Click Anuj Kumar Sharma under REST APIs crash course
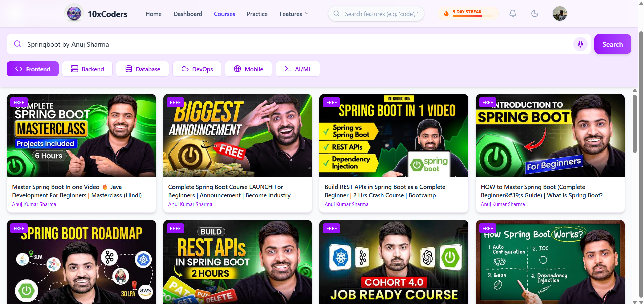644x304 pixels. point(346,204)
